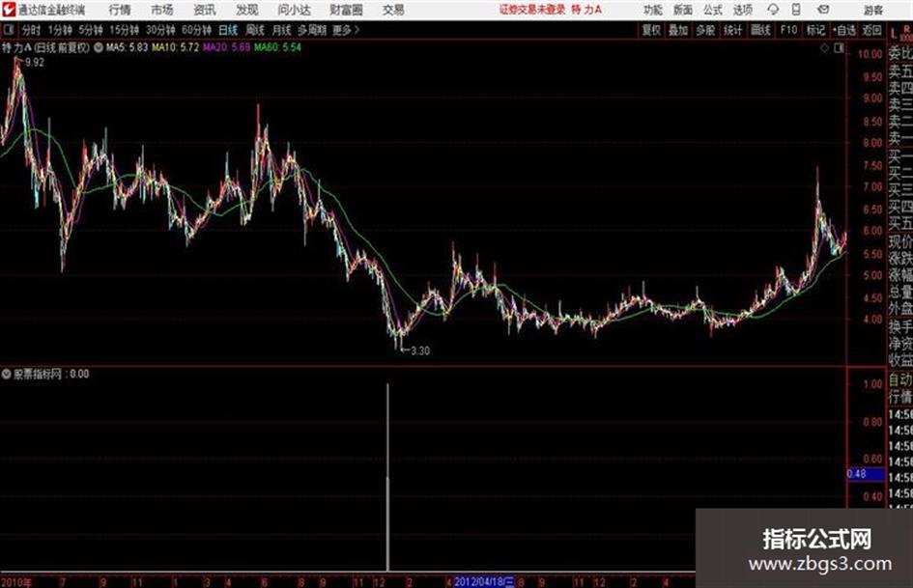Click the 3.30 low price label
This screenshot has height=588, width=913.
[420, 351]
